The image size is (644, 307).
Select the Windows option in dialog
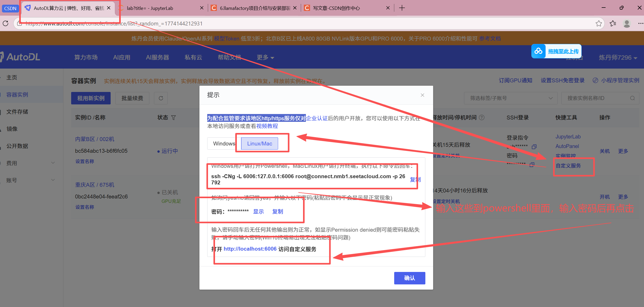(224, 144)
